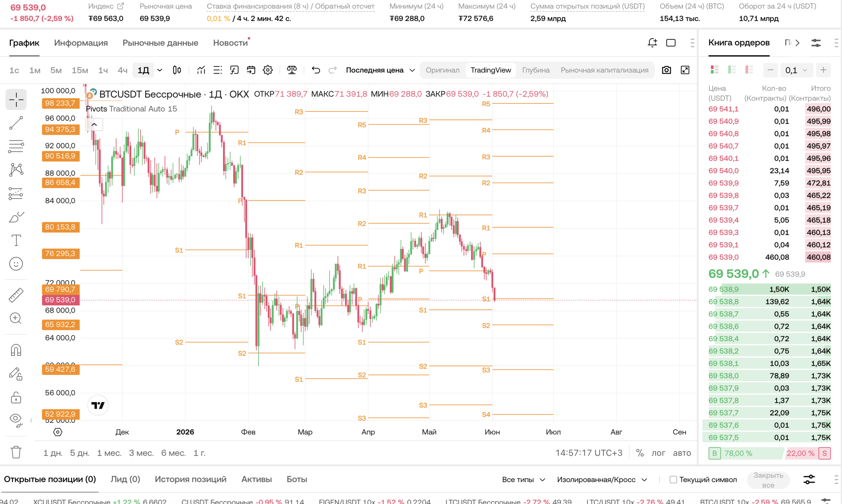Open the indicators menu
842x504 pixels.
coord(201,70)
